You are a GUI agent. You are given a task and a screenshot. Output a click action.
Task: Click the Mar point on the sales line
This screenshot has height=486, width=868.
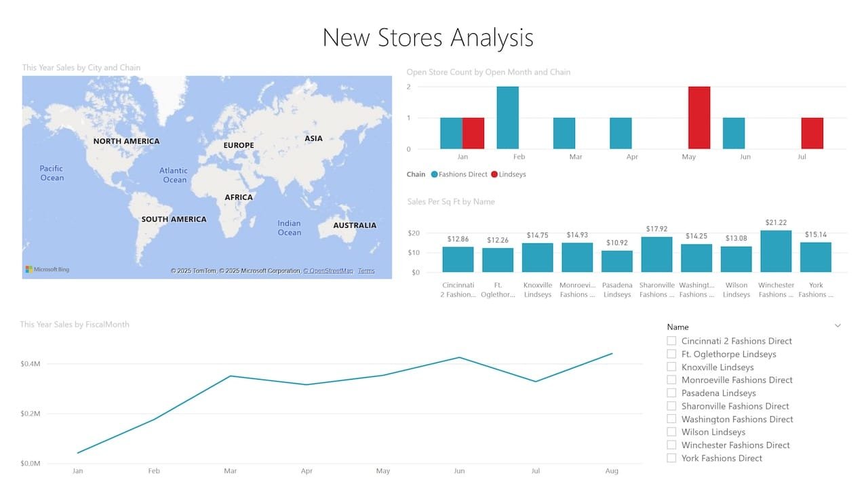[231, 376]
